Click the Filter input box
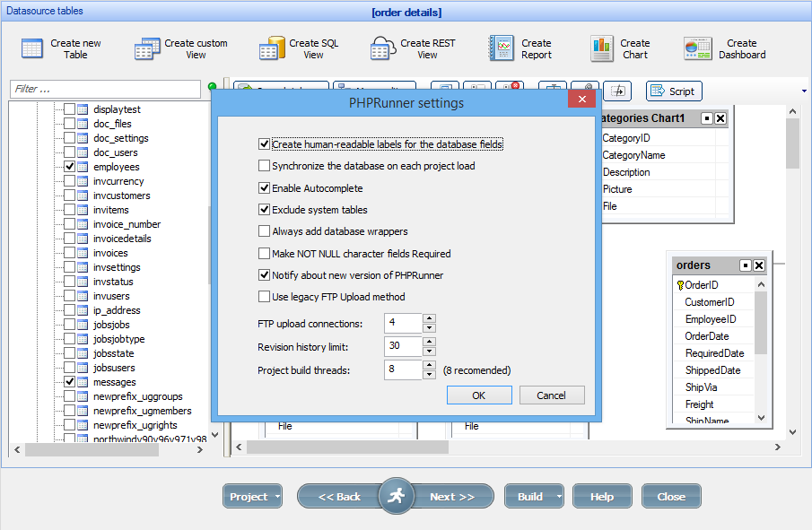The width and height of the screenshot is (812, 530). pyautogui.click(x=103, y=90)
